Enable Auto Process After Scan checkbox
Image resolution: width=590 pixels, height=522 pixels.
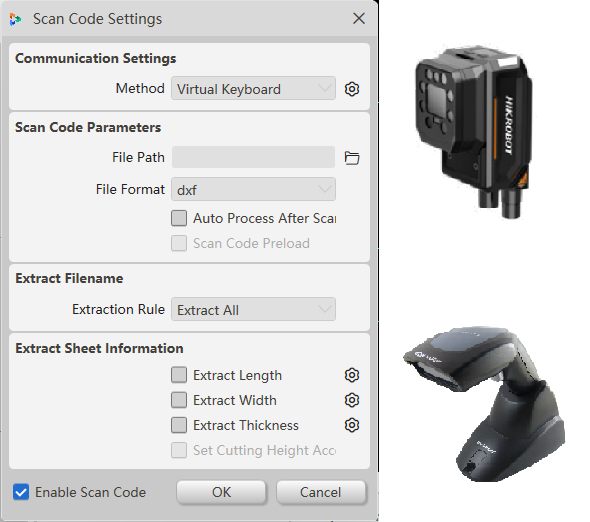179,218
